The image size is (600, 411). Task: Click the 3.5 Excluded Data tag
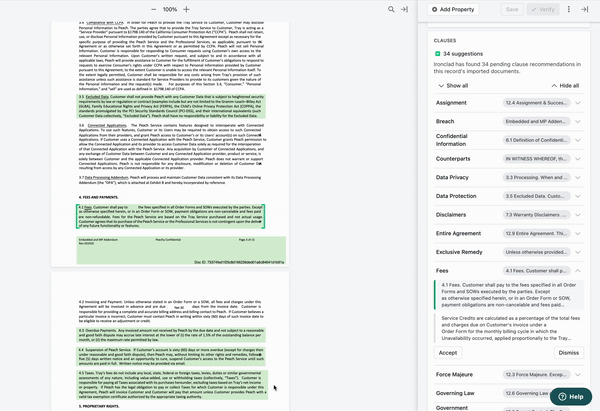coord(536,196)
